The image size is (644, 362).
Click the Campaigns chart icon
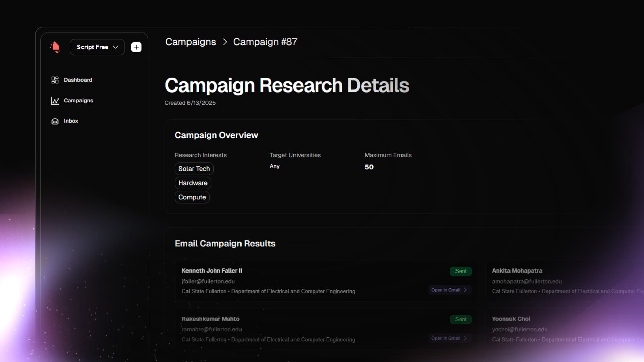pos(55,101)
